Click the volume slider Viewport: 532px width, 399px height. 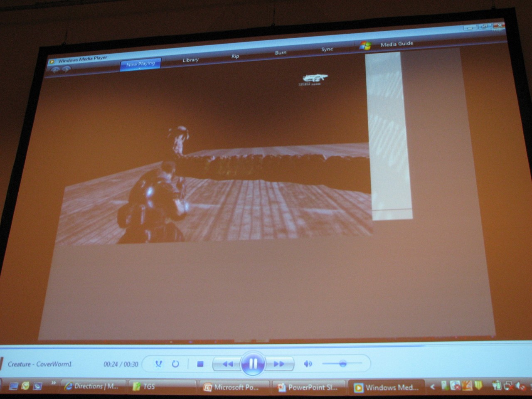342,364
